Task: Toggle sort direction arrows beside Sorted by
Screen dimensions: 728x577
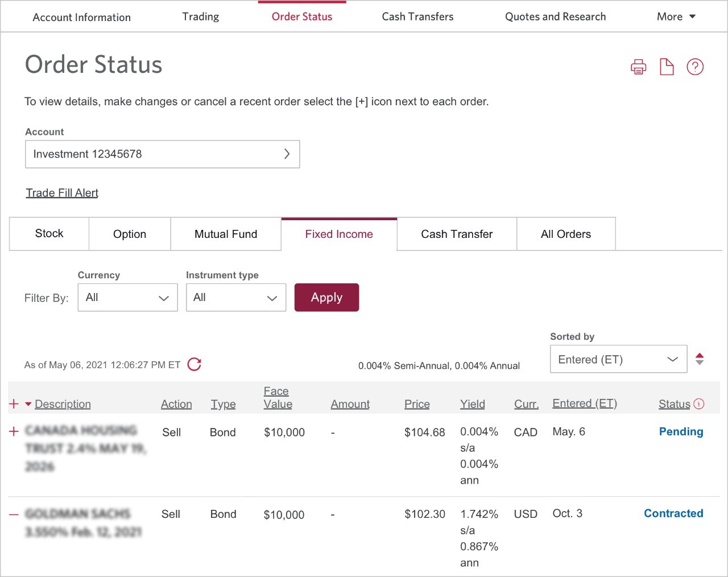Action: [x=700, y=359]
